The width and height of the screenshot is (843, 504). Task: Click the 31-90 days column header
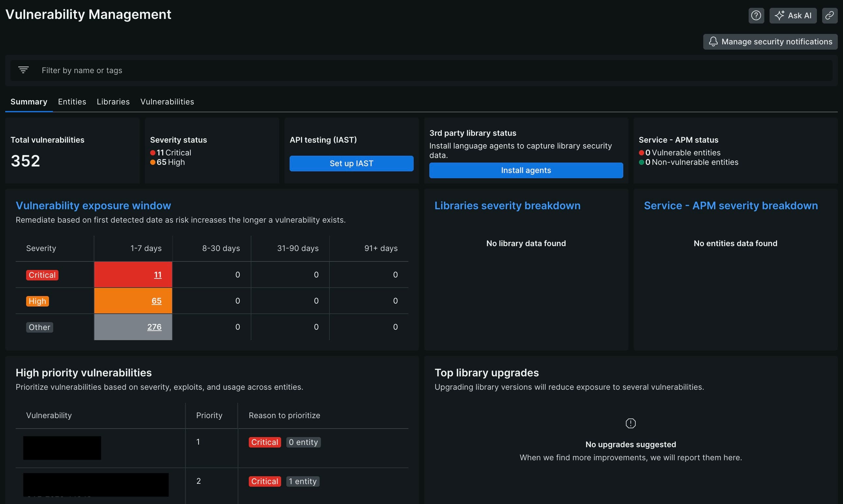point(298,248)
